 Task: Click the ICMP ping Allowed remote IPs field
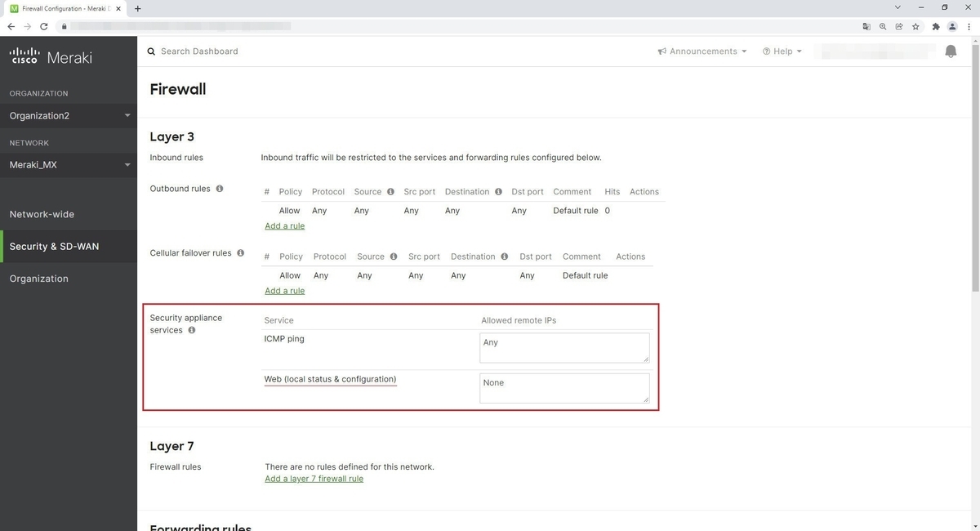tap(563, 347)
